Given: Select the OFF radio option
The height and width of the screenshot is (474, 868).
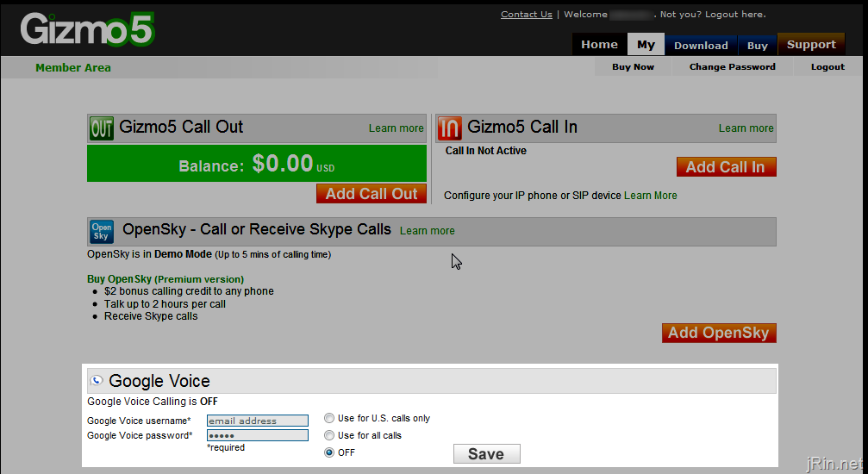Looking at the screenshot, I should click(x=329, y=452).
